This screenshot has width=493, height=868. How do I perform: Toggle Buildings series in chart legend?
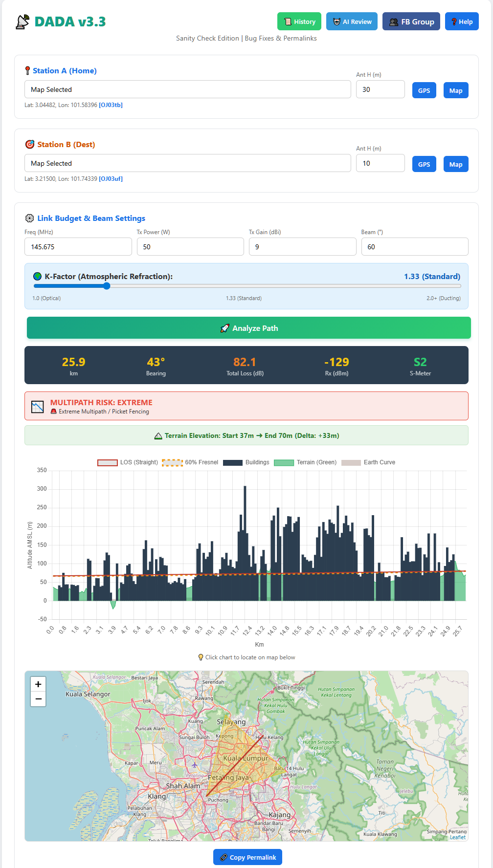246,462
